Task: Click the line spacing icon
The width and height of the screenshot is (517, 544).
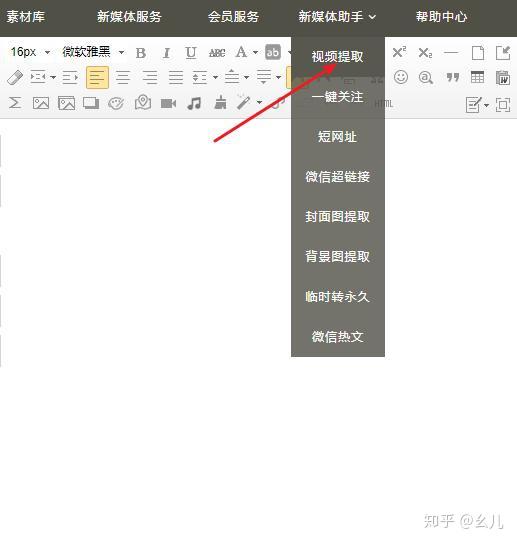Action: [200, 77]
